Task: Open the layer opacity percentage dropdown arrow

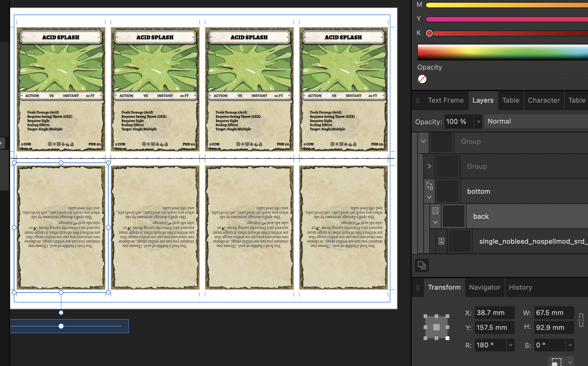Action: tap(478, 122)
